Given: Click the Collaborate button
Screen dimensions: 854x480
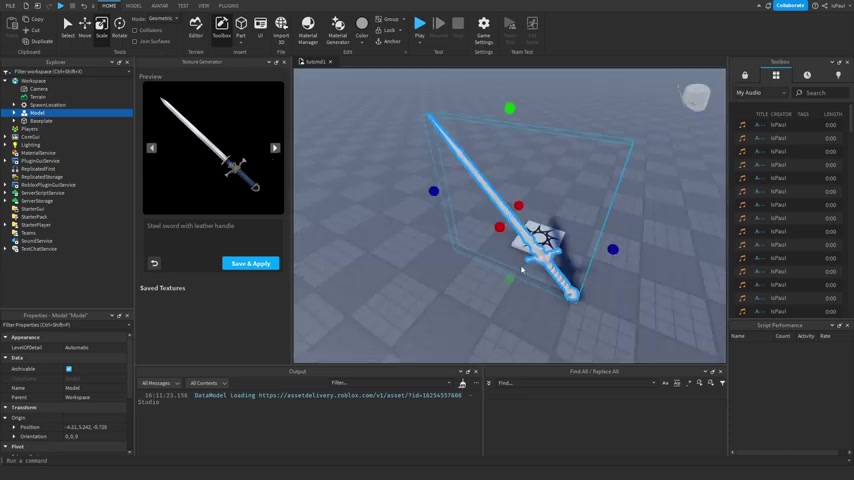Looking at the screenshot, I should point(790,5).
